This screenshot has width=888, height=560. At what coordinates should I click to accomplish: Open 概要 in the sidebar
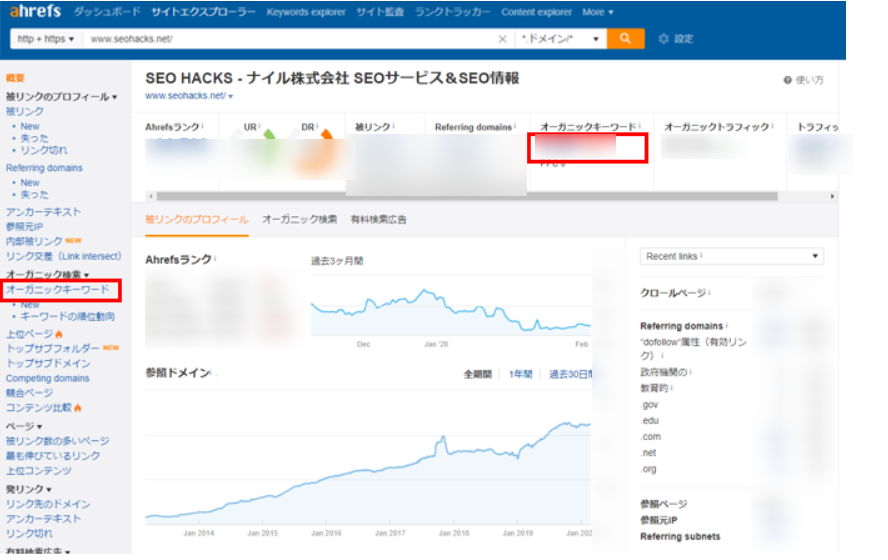click(15, 78)
